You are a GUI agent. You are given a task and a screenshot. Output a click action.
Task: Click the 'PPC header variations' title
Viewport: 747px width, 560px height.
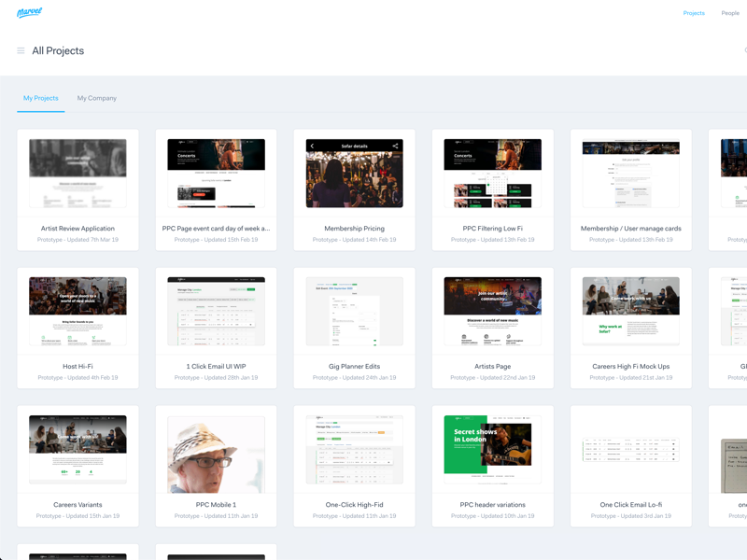click(493, 505)
